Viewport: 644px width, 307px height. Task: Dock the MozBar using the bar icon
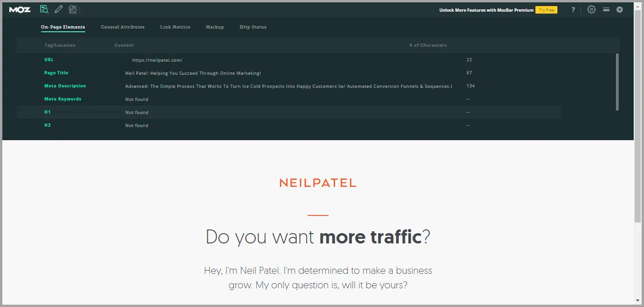(x=606, y=9)
